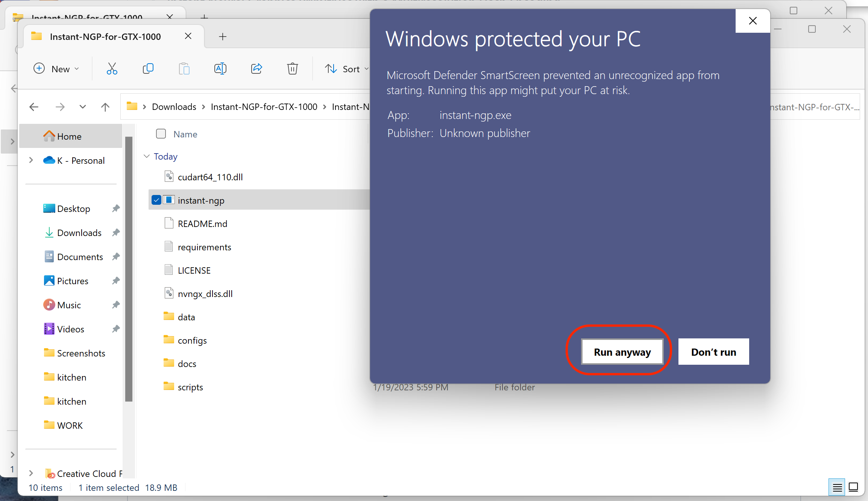Select nvngx_dlss.dll file
Screen dimensions: 868x501
point(205,294)
